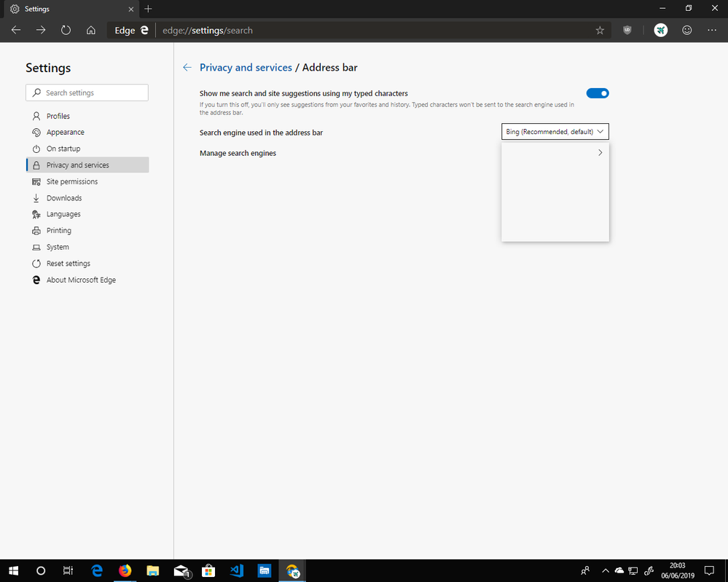This screenshot has width=728, height=582.
Task: Reload the page with the refresh icon
Action: pyautogui.click(x=66, y=30)
